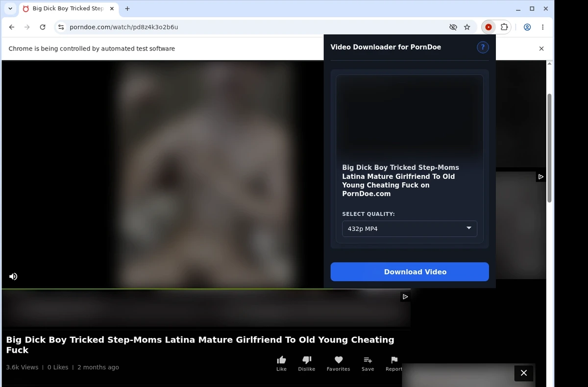This screenshot has width=588, height=387.
Task: Dismiss the automated test software notification
Action: click(541, 48)
